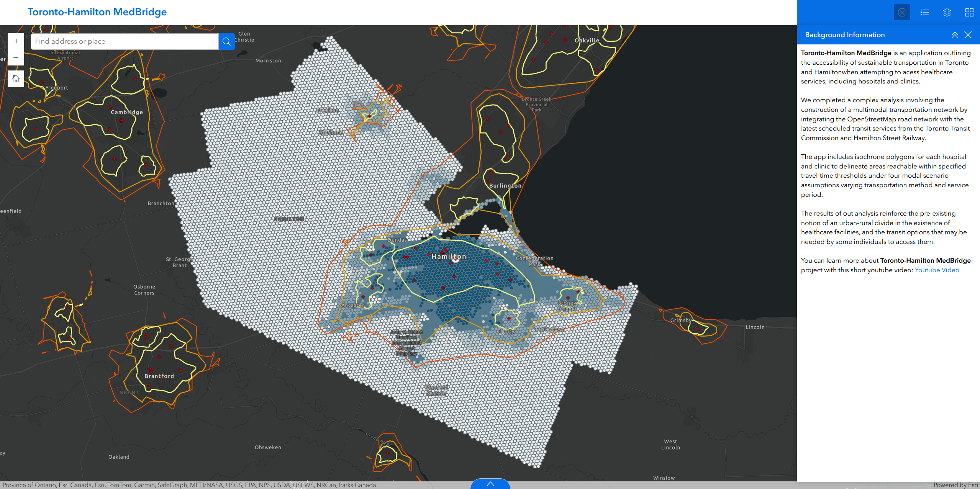Viewport: 980px width, 489px height.
Task: Click the Brantford label on the map
Action: [x=159, y=376]
